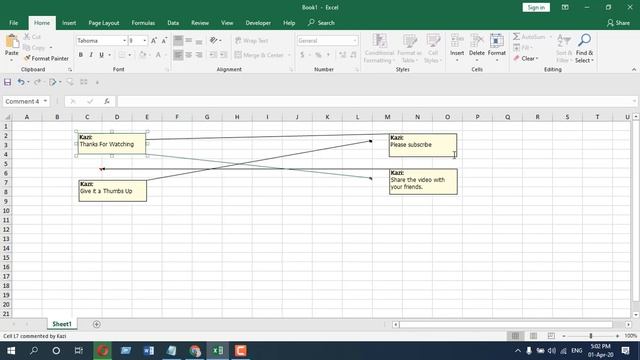The height and width of the screenshot is (360, 640).
Task: Open the File tab
Action: pos(13,23)
